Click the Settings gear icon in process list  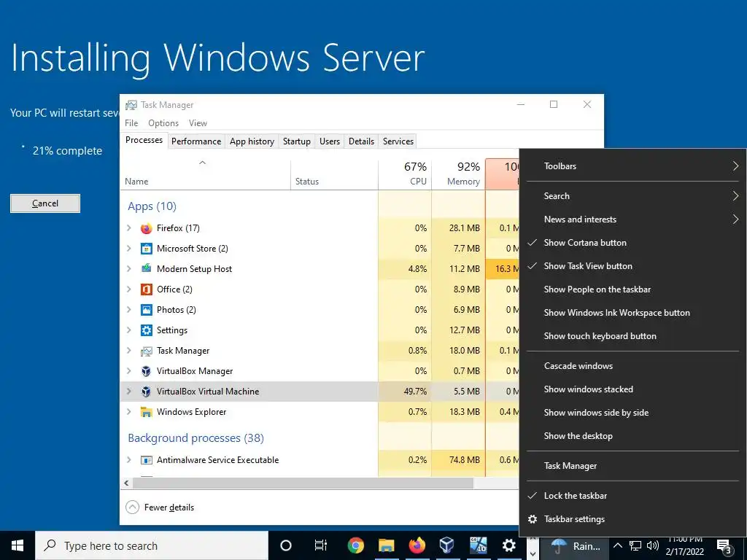click(x=146, y=330)
